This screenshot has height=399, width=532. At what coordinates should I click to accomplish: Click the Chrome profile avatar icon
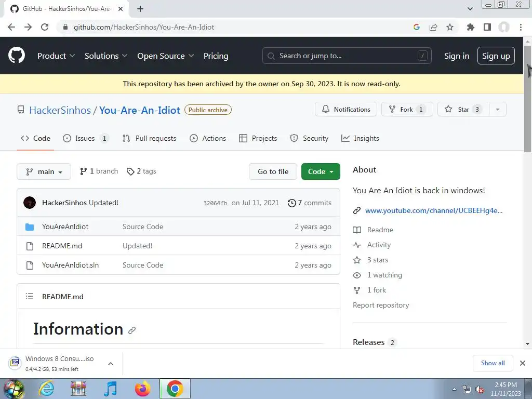504,27
